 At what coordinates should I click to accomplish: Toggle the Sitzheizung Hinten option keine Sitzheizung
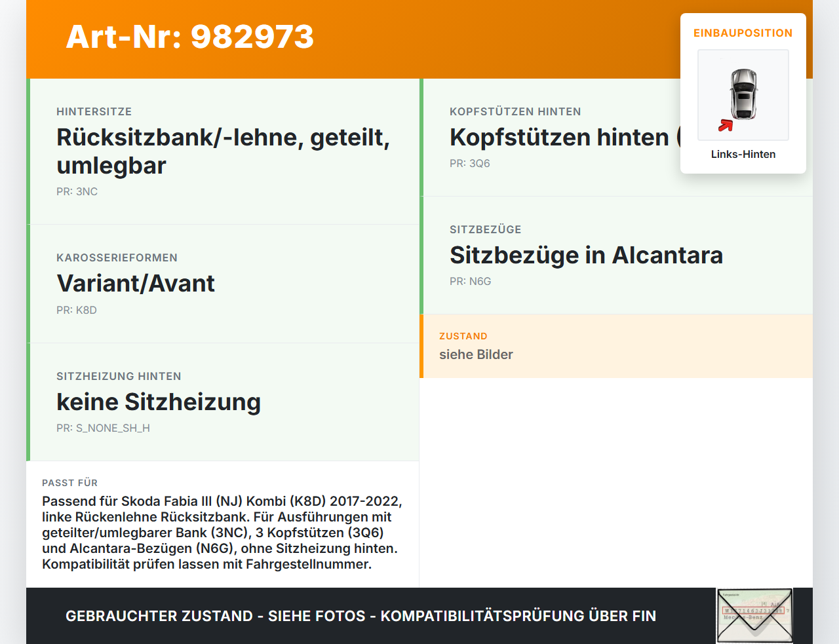tap(159, 402)
